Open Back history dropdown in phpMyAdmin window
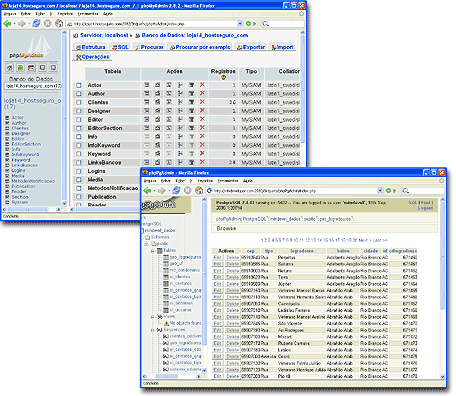 14,24
